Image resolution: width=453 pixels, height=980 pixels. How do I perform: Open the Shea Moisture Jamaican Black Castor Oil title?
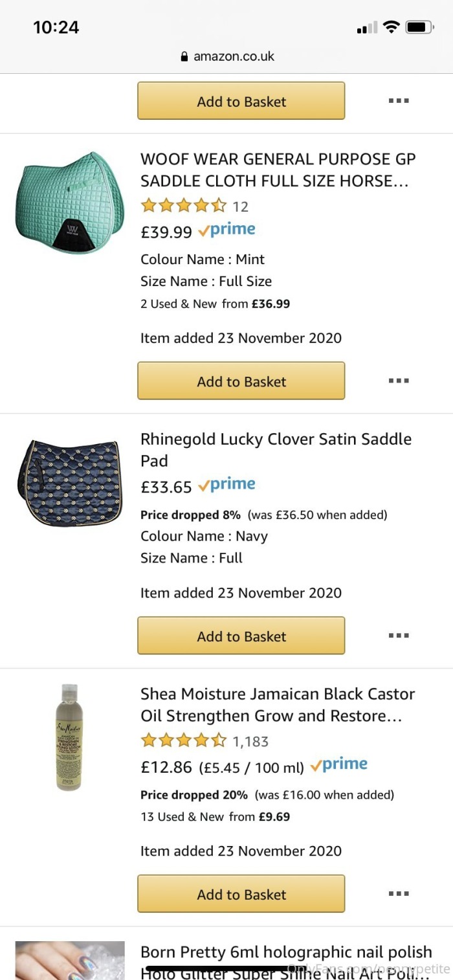click(x=277, y=704)
